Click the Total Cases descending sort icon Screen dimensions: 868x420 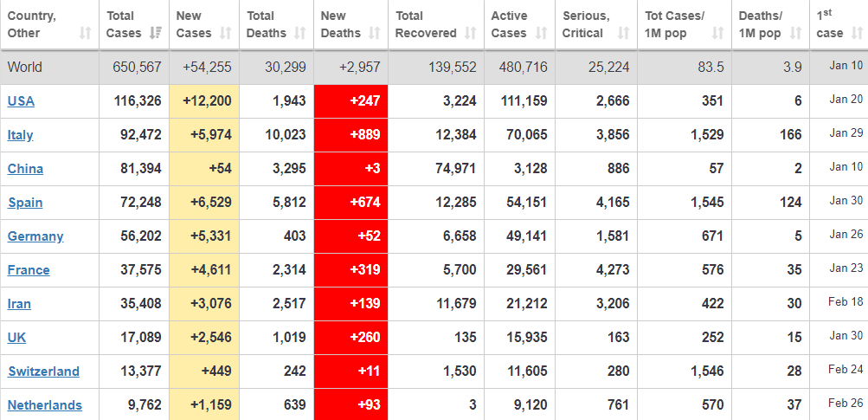coord(156,34)
